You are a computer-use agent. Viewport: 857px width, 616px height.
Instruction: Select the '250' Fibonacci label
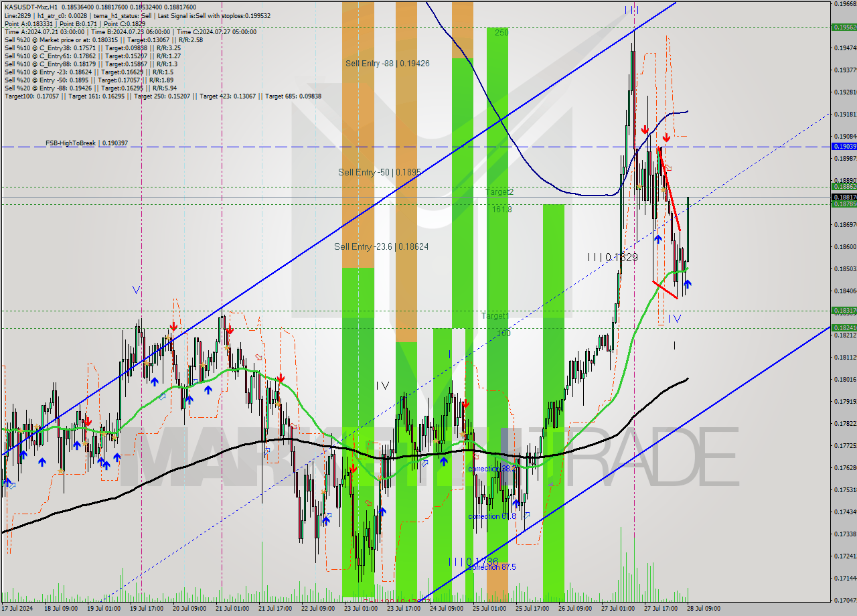coord(501,32)
